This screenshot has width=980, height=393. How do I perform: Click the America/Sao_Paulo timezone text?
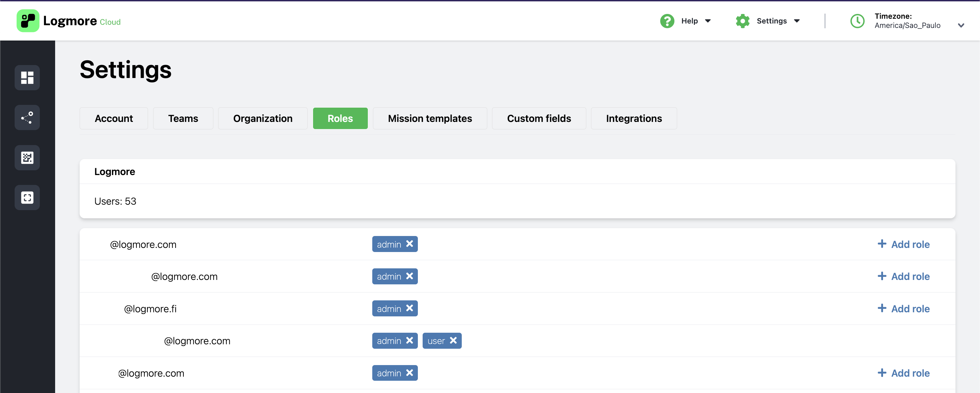point(907,26)
